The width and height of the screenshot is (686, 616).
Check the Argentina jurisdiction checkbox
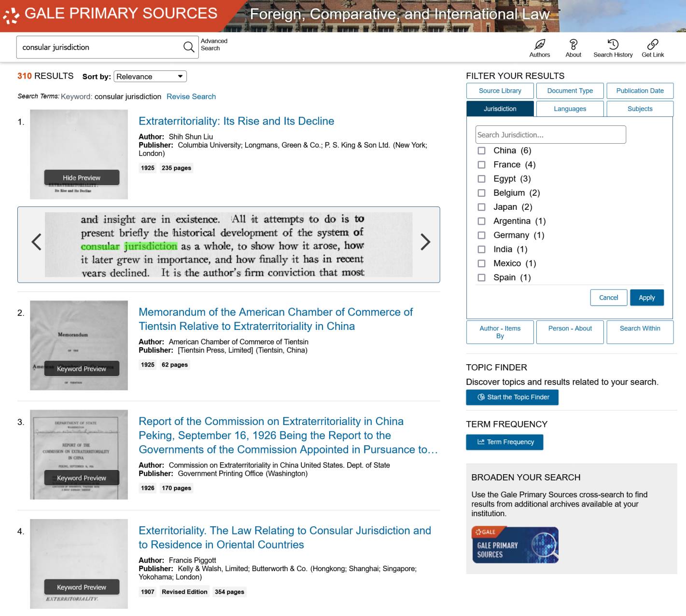481,221
